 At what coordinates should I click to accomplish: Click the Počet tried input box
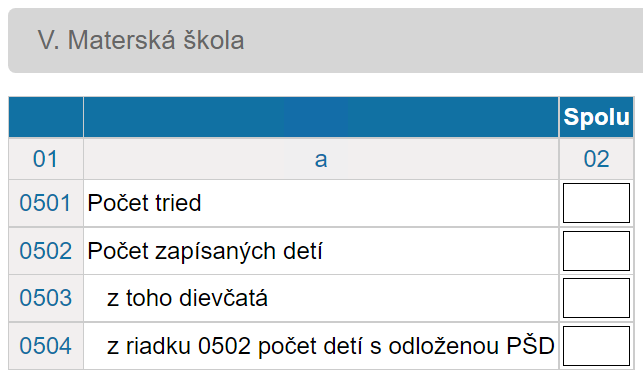pyautogui.click(x=596, y=203)
